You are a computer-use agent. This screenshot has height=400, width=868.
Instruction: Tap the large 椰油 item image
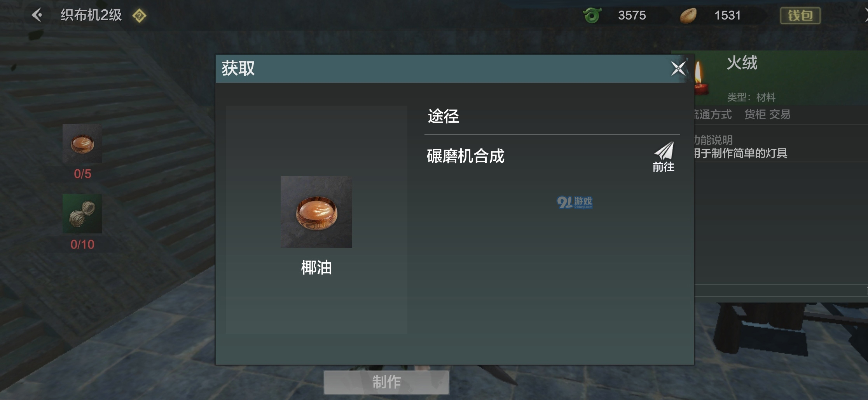coord(316,212)
